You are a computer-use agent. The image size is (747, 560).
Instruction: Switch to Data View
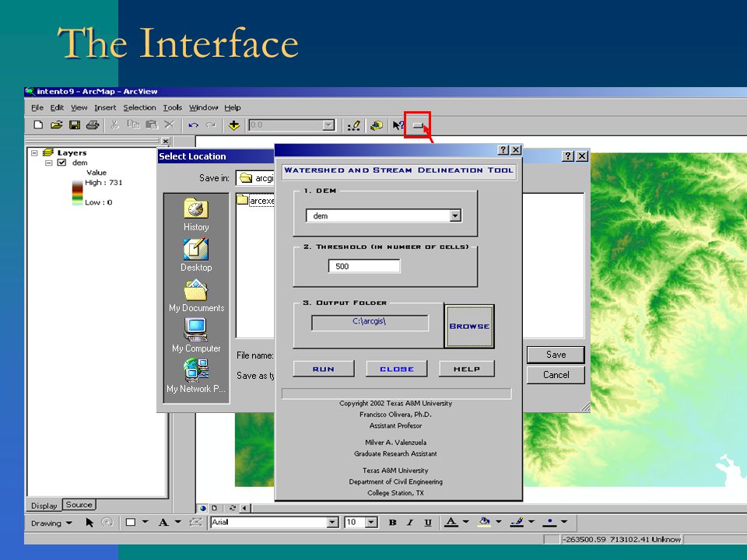[x=203, y=508]
